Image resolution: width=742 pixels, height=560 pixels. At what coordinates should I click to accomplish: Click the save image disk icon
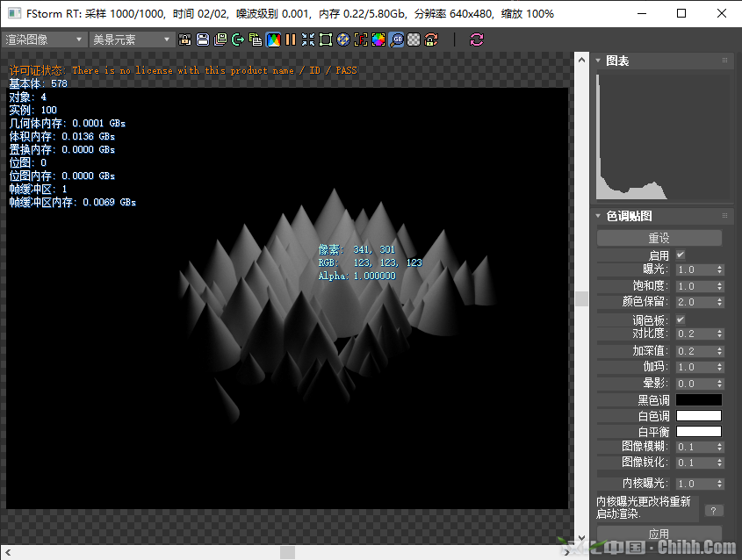(x=203, y=39)
